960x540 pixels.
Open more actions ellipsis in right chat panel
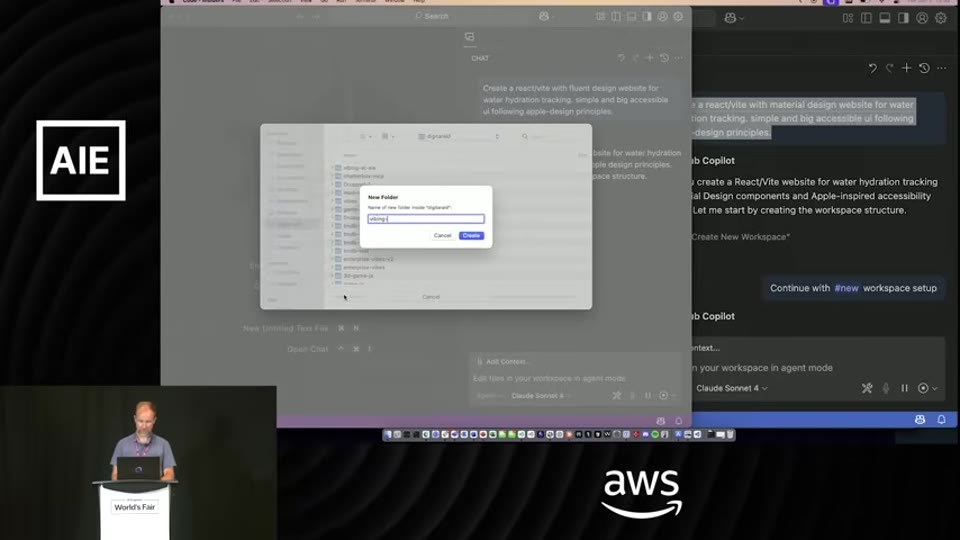[942, 68]
